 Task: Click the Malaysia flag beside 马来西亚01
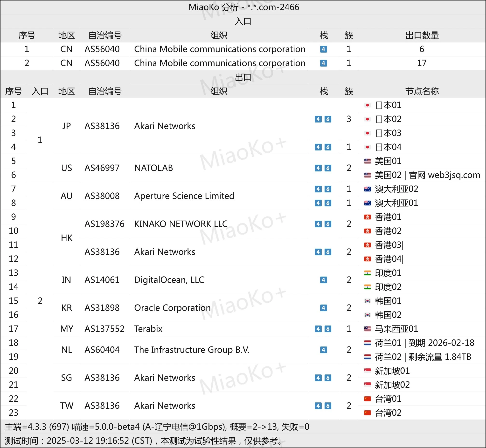coord(367,329)
